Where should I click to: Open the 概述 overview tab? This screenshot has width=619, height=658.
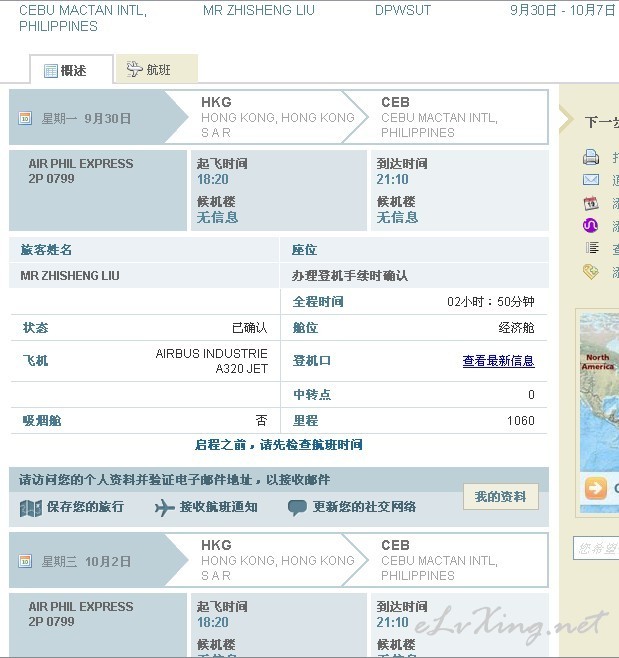(71, 70)
